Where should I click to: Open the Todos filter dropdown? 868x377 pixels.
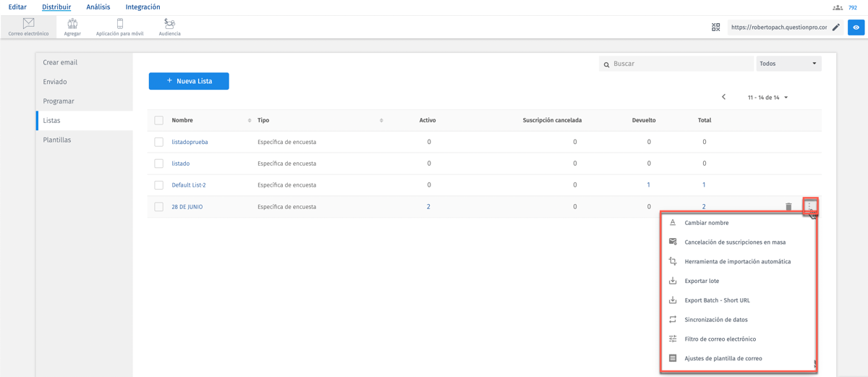click(x=788, y=64)
